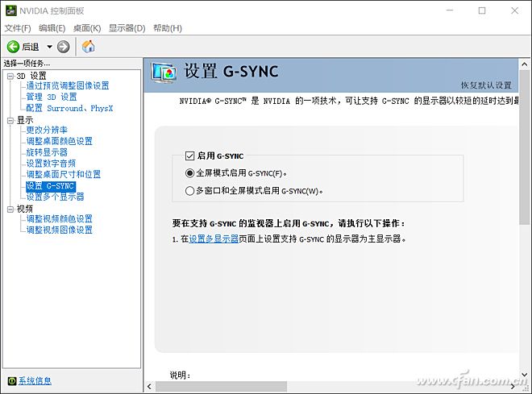Image resolution: width=532 pixels, height=394 pixels.
Task: Collapse the 显示 tree node
Action: tap(10, 120)
